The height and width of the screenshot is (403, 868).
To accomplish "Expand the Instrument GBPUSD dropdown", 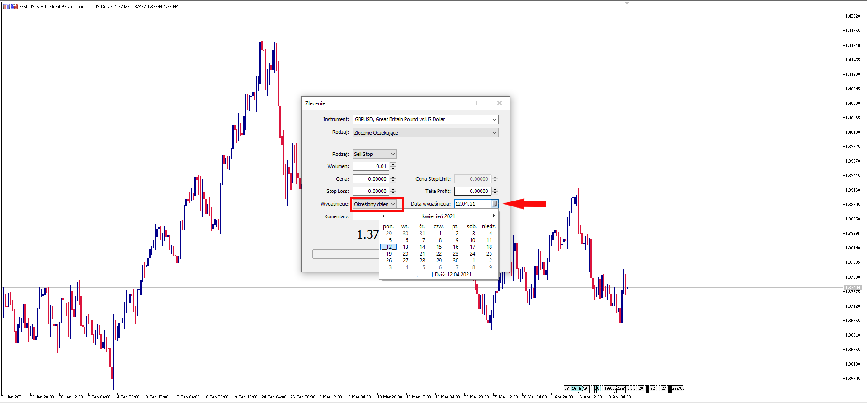I will (x=494, y=119).
